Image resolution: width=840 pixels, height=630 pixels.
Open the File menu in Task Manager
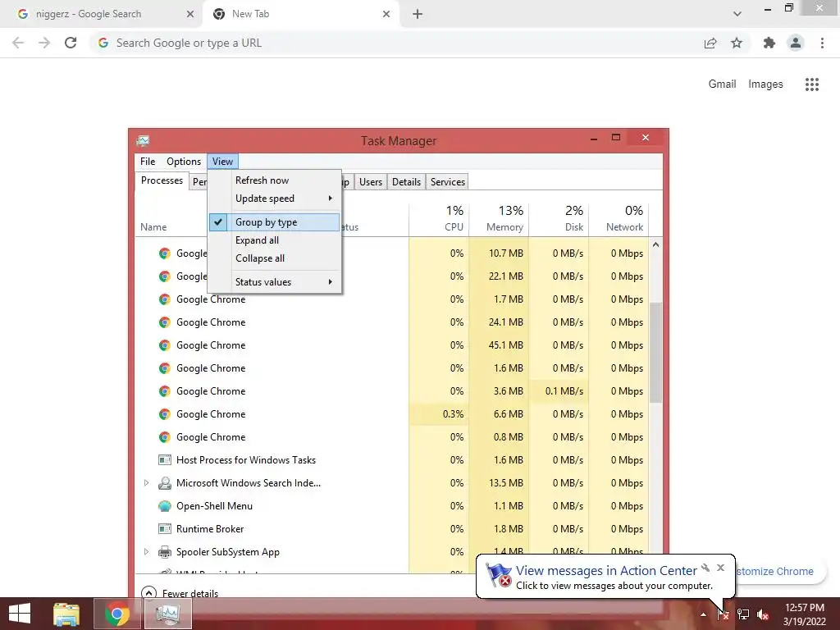[x=148, y=162]
